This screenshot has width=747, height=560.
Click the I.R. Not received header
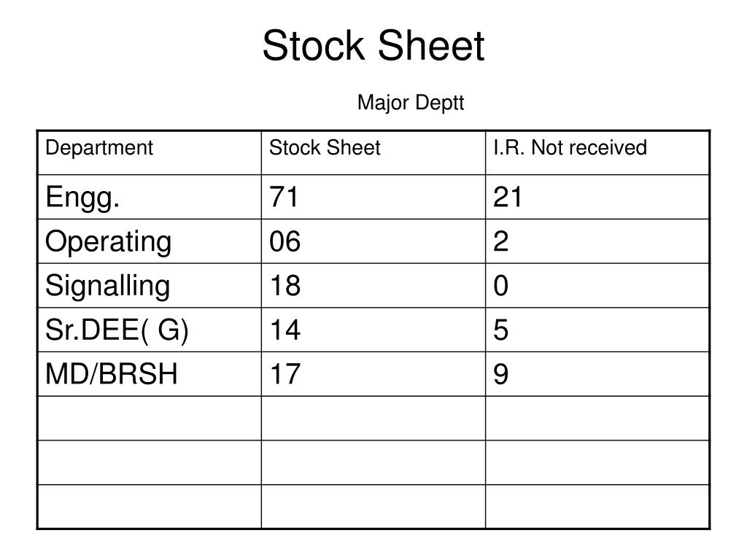(x=597, y=152)
